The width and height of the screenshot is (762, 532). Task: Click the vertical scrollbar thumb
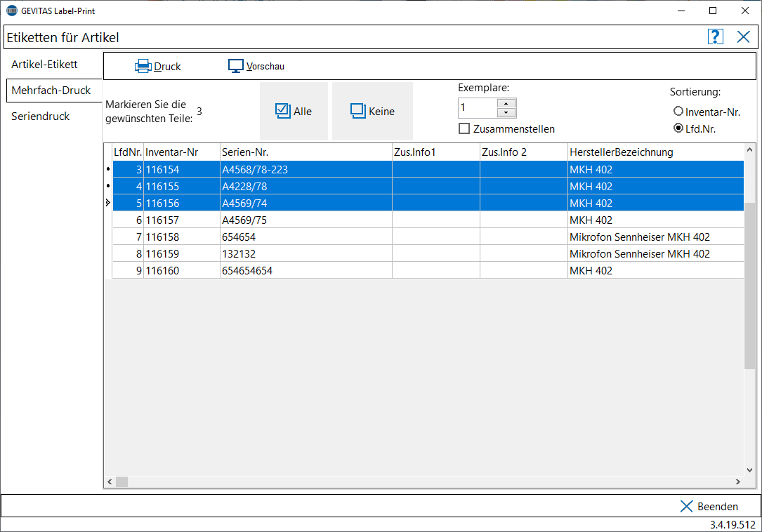click(749, 286)
